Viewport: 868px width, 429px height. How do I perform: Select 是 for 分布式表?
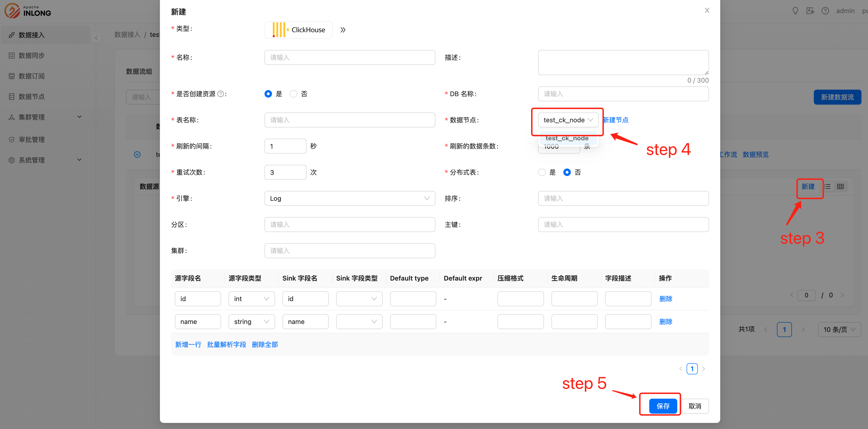pos(542,172)
